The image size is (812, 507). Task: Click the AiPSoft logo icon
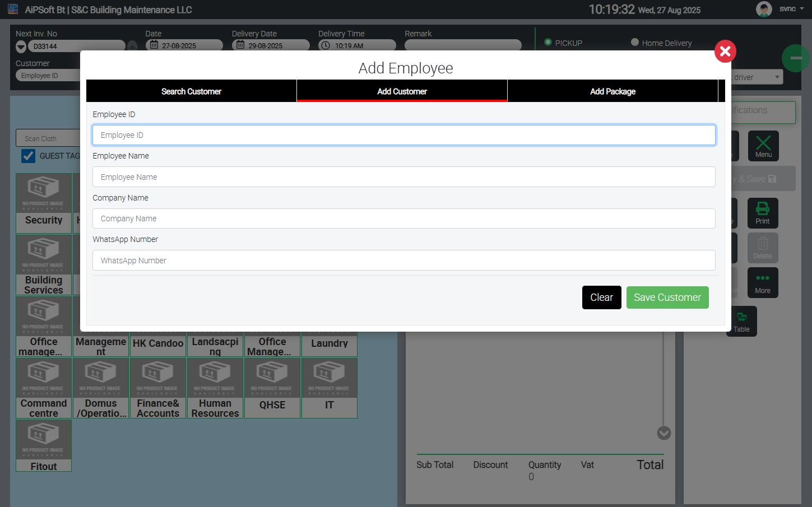[13, 10]
